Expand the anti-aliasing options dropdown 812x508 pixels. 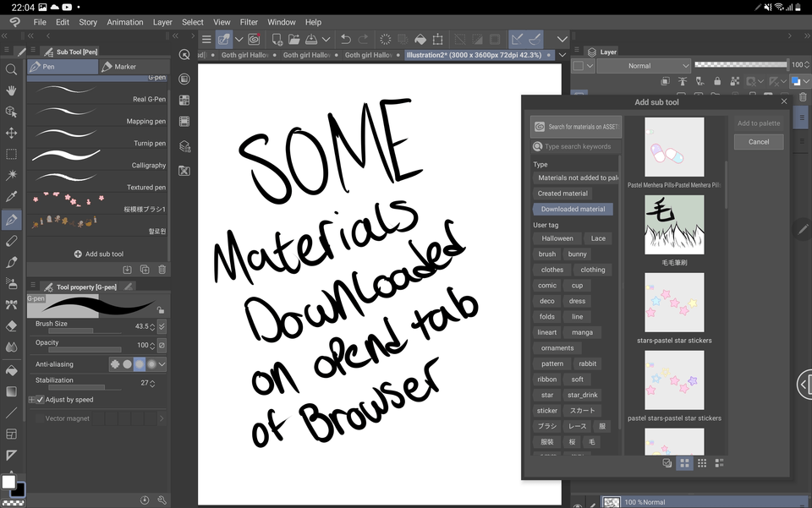[x=162, y=364]
